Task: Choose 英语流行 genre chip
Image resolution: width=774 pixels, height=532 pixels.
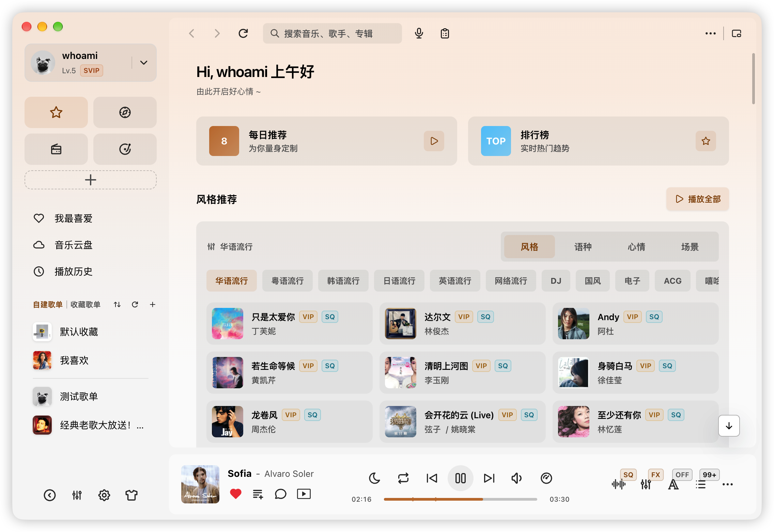Action: [x=455, y=281]
